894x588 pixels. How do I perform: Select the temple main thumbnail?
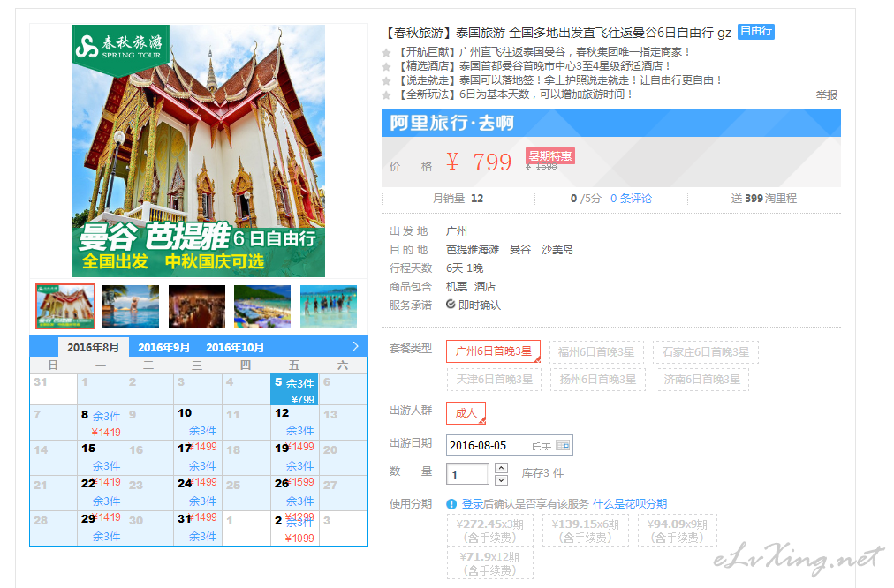click(65, 306)
